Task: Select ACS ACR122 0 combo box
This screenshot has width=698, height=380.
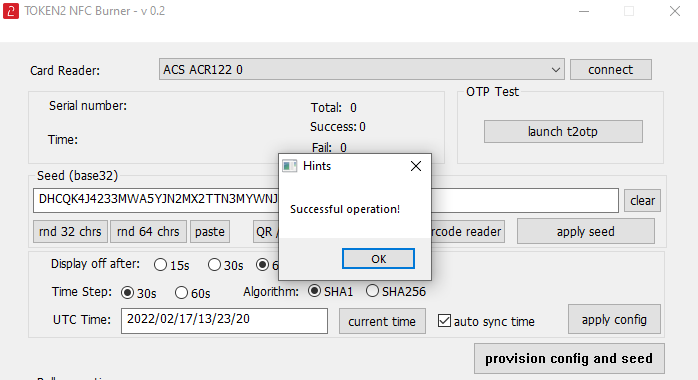Action: [361, 69]
